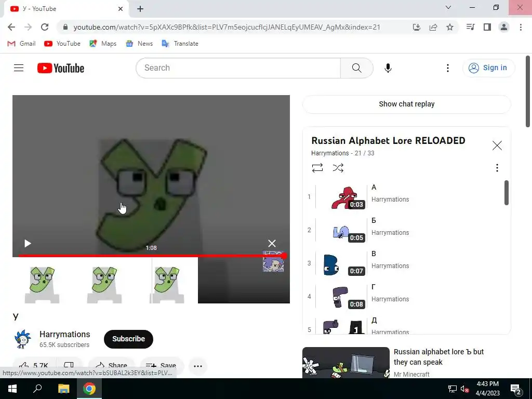Open the media control icon in Chrome toolbar
The image size is (532, 399).
471,27
